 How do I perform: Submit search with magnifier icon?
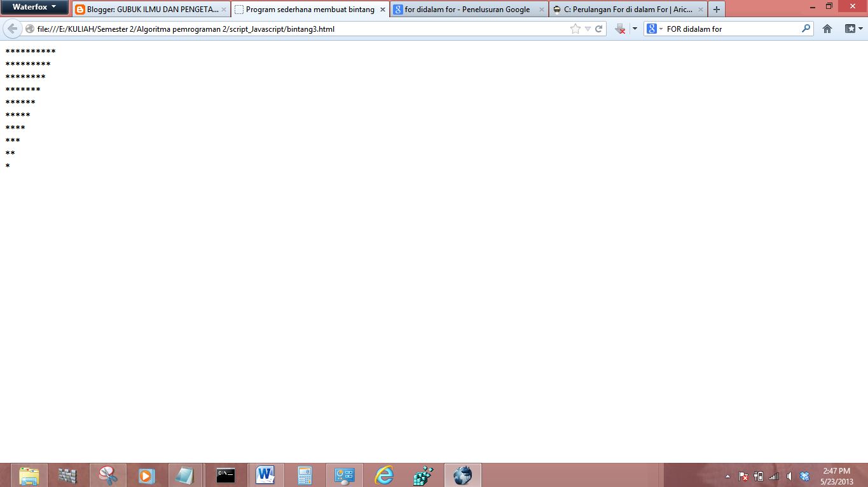806,29
